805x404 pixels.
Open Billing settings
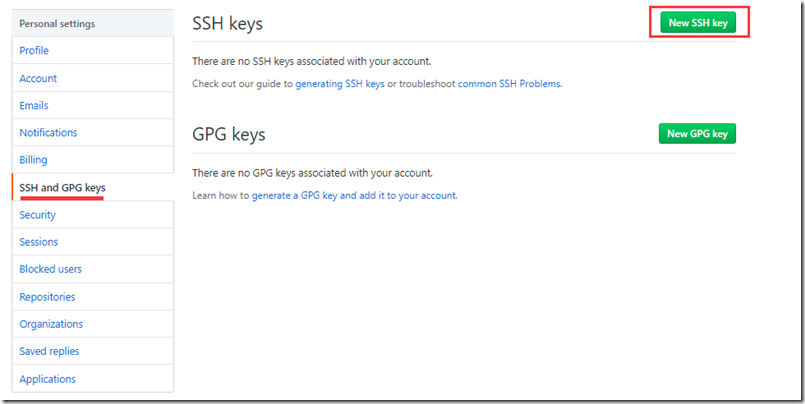[33, 159]
